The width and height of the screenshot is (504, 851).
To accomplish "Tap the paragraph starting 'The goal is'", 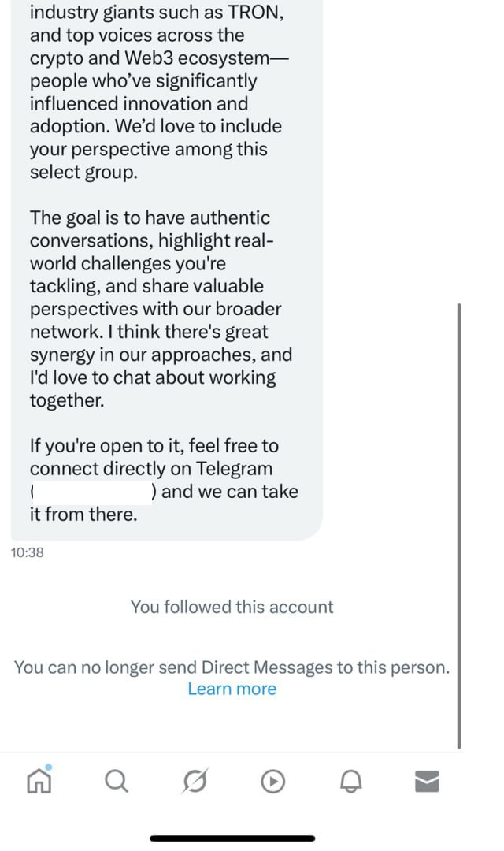I will pyautogui.click(x=161, y=309).
